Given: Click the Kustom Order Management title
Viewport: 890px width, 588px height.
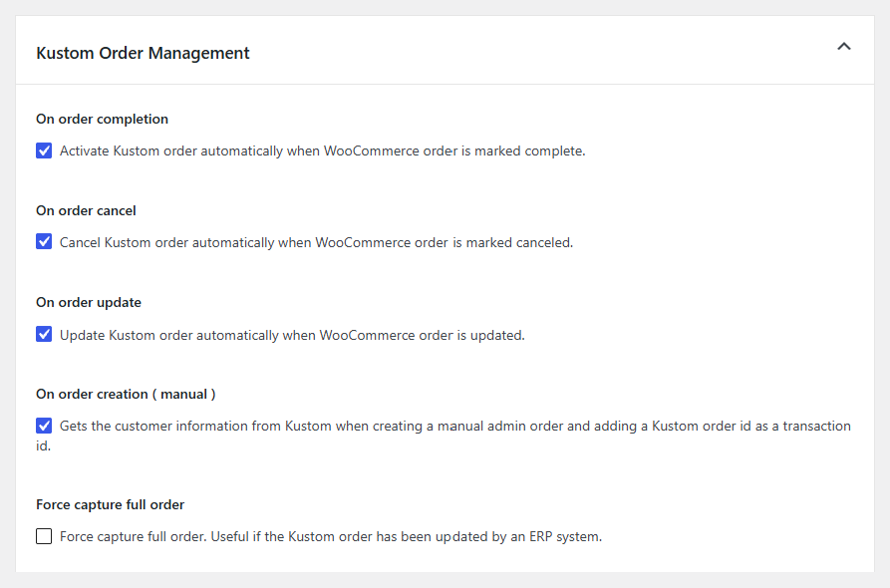Looking at the screenshot, I should coord(143,53).
